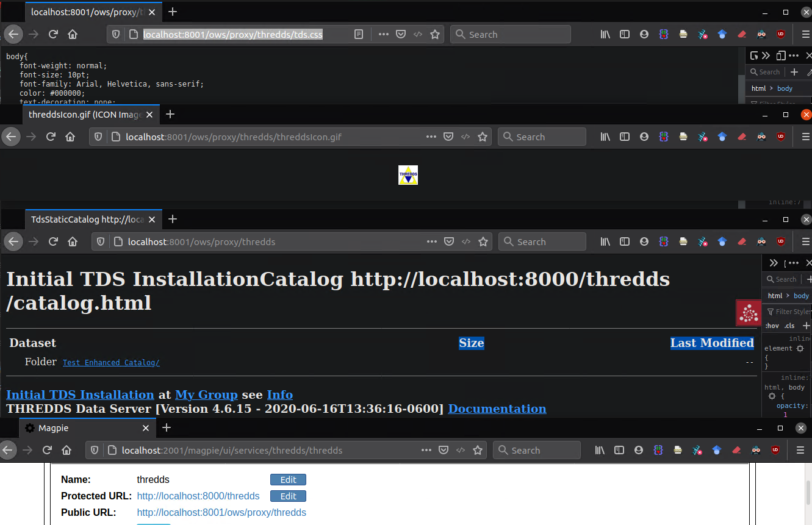This screenshot has height=525, width=812.
Task: Toggle responsive design mode in tds.css devtools
Action: 780,56
